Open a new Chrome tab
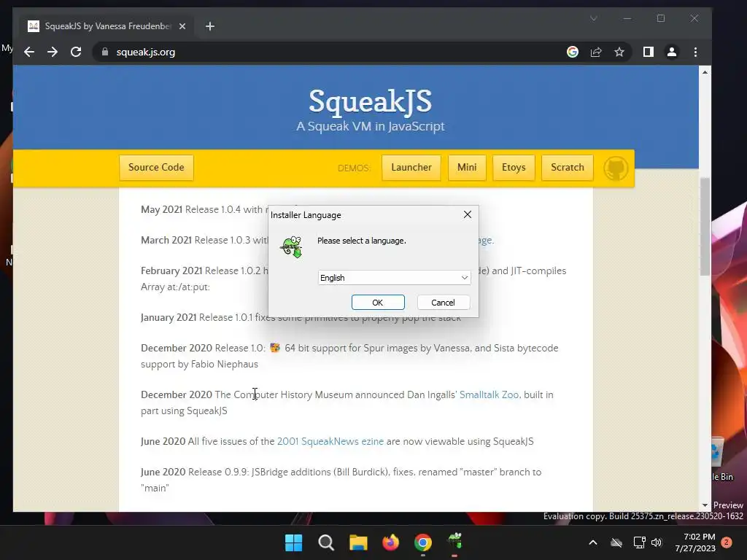Viewport: 747px width, 560px height. (x=210, y=26)
